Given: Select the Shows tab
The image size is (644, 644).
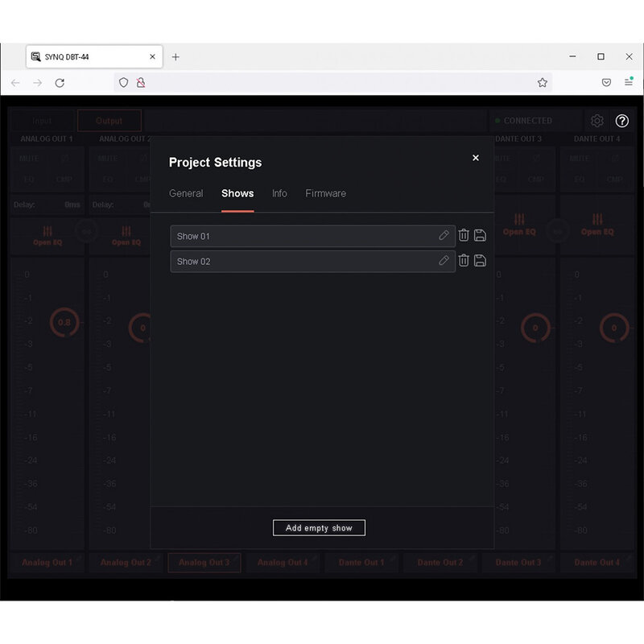Looking at the screenshot, I should click(x=237, y=193).
